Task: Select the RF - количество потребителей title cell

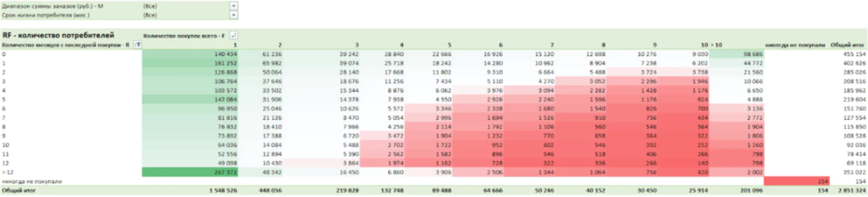Action: click(x=59, y=35)
